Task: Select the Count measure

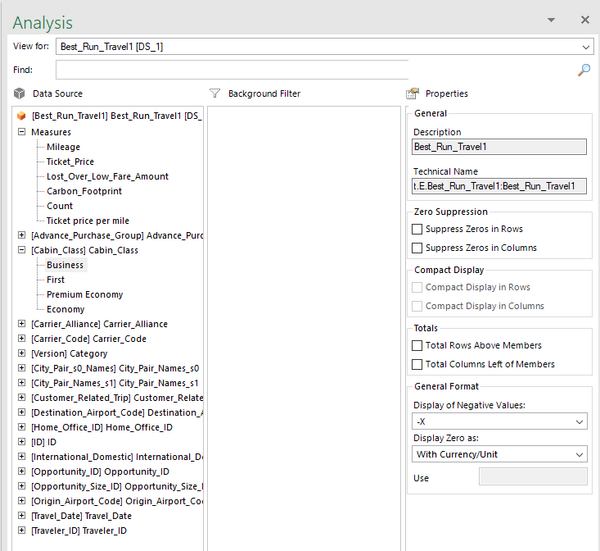Action: point(59,206)
